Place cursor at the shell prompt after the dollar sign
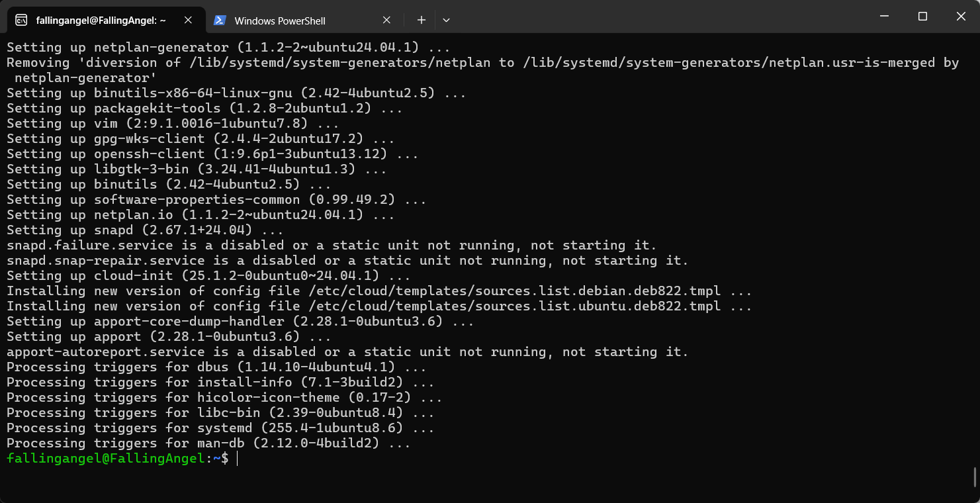 (236, 458)
